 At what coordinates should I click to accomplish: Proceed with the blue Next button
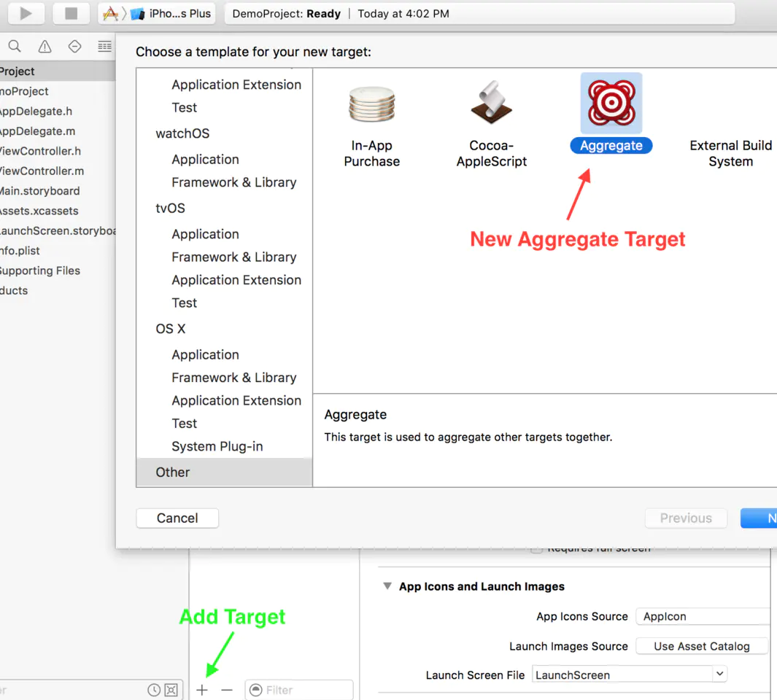759,518
